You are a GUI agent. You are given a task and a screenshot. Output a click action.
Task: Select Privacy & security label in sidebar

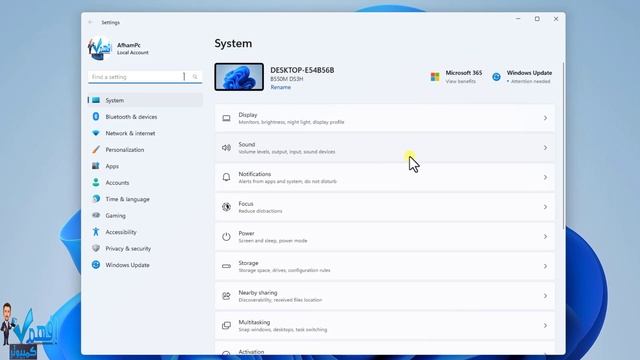(128, 249)
